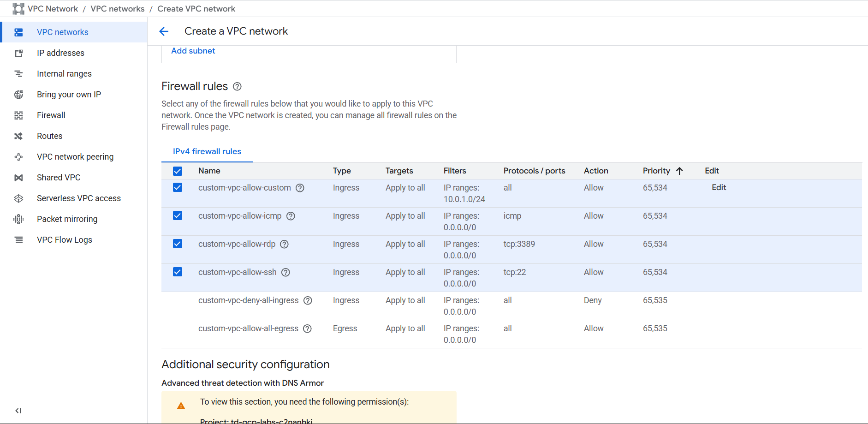Click help icon for custom-vpc-allow-custom rule
This screenshot has height=424, width=868.
point(300,188)
